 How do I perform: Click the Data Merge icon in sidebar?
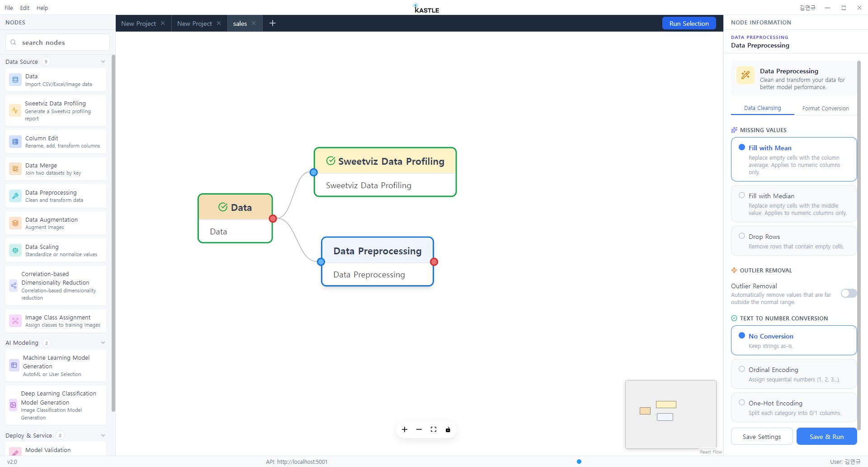(x=15, y=169)
